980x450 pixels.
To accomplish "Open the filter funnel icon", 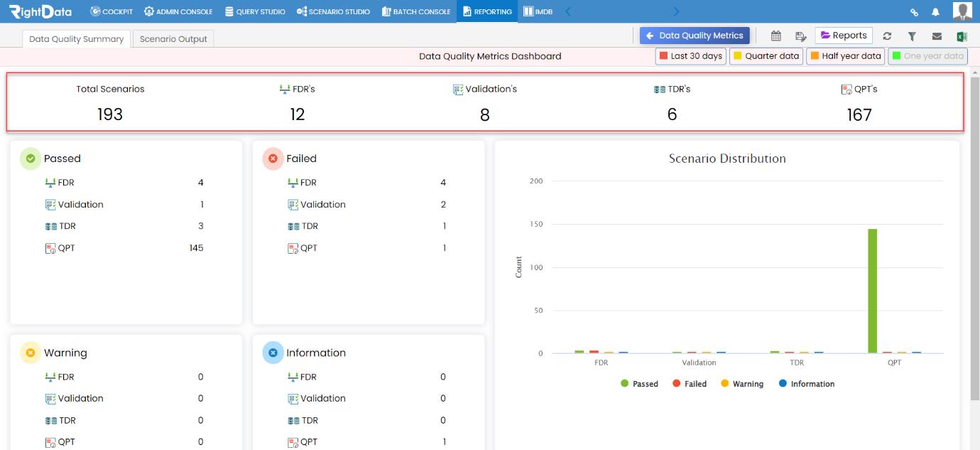I will click(912, 36).
